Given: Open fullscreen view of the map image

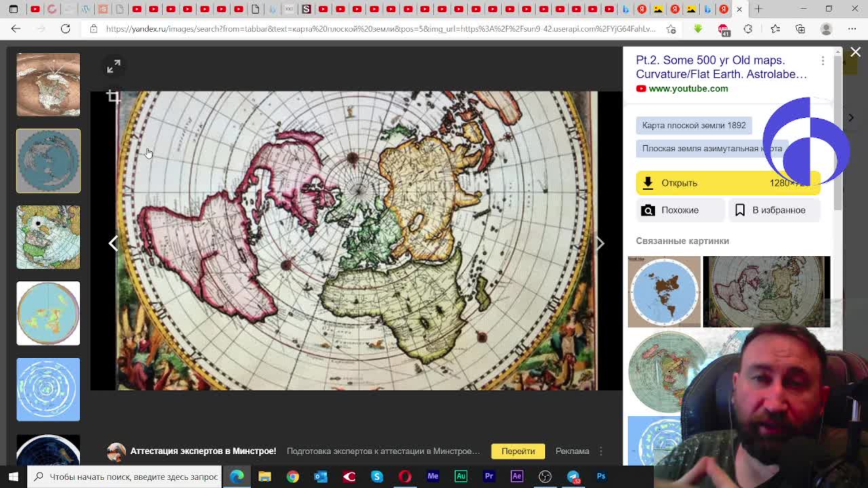Looking at the screenshot, I should [113, 66].
